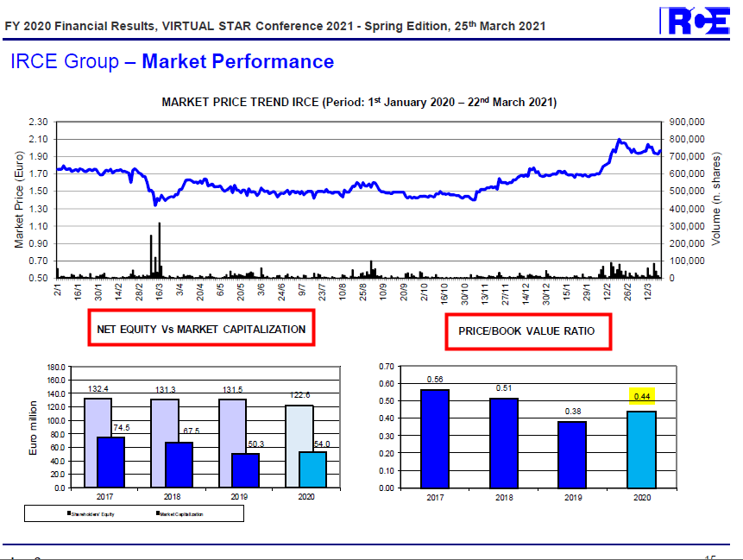Click the PRICE/BOOK VALUE RATIO box
Image resolution: width=743 pixels, height=560 pixels.
pos(527,331)
